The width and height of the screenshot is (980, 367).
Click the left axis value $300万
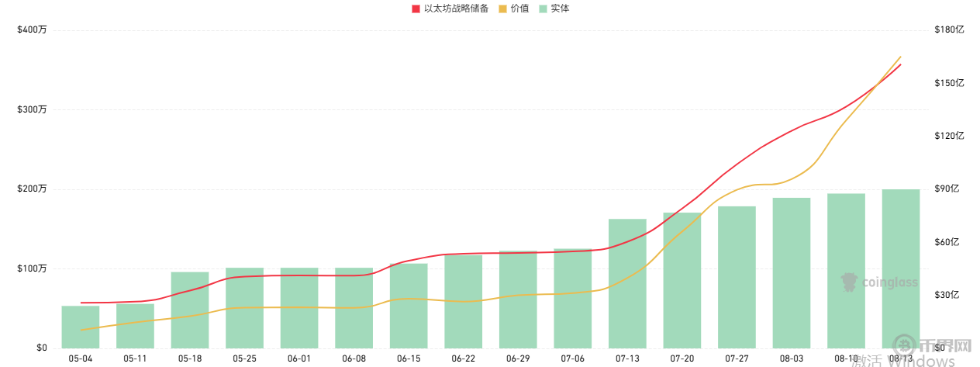(x=32, y=109)
